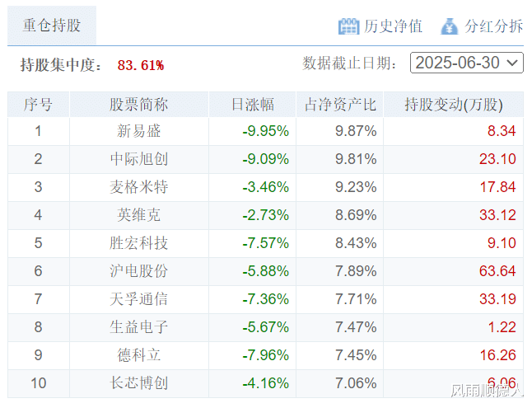
Task: Click the 7.89% net asset ratio
Action: pos(356,271)
